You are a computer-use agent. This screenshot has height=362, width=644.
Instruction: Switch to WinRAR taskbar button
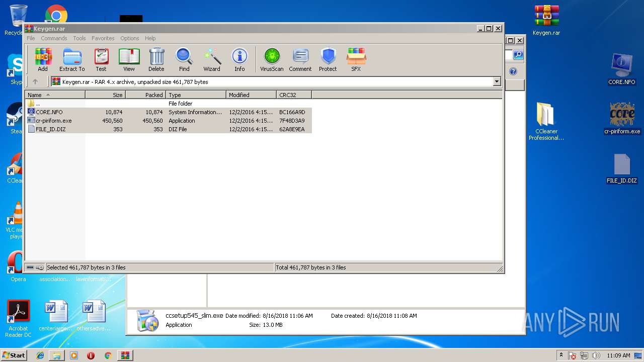(125, 355)
